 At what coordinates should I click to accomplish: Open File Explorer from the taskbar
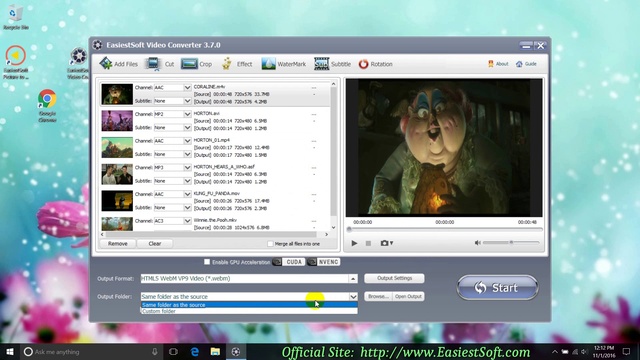tap(215, 351)
